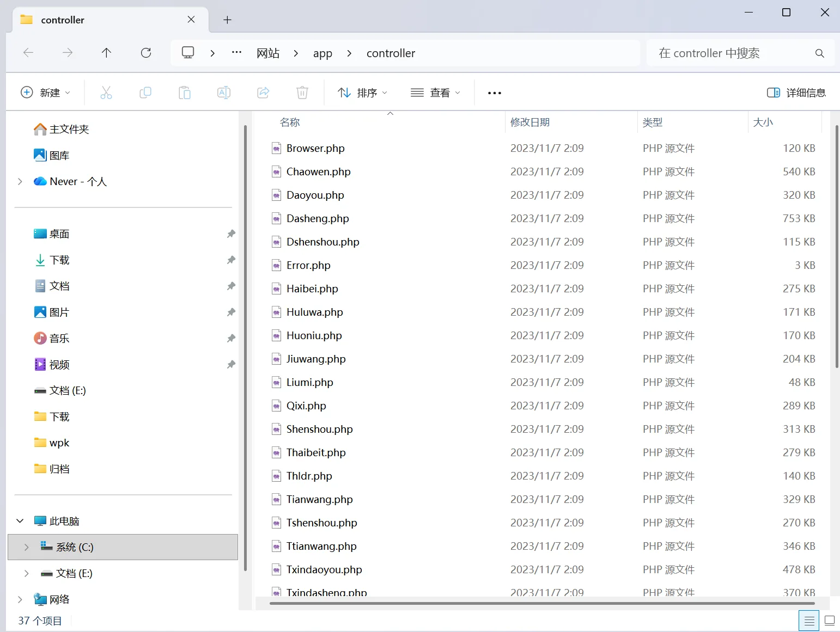Toggle the 详细信息 details pane

(x=796, y=93)
